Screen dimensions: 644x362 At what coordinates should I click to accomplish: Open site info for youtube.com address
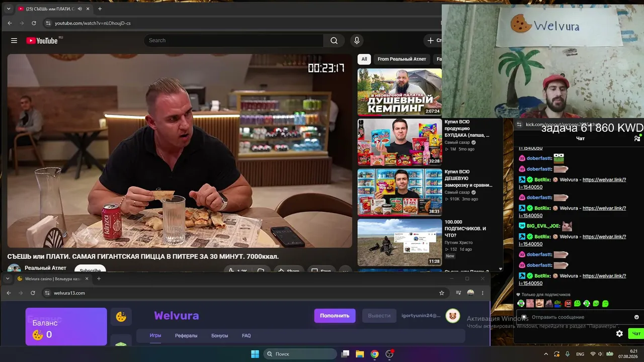[48, 23]
